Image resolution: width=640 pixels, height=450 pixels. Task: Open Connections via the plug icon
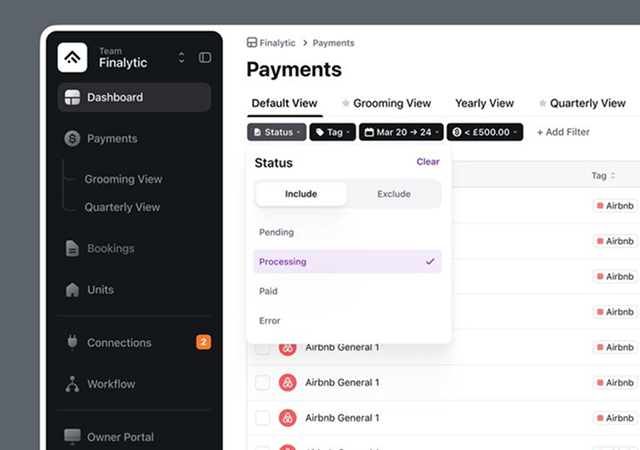pos(72,343)
